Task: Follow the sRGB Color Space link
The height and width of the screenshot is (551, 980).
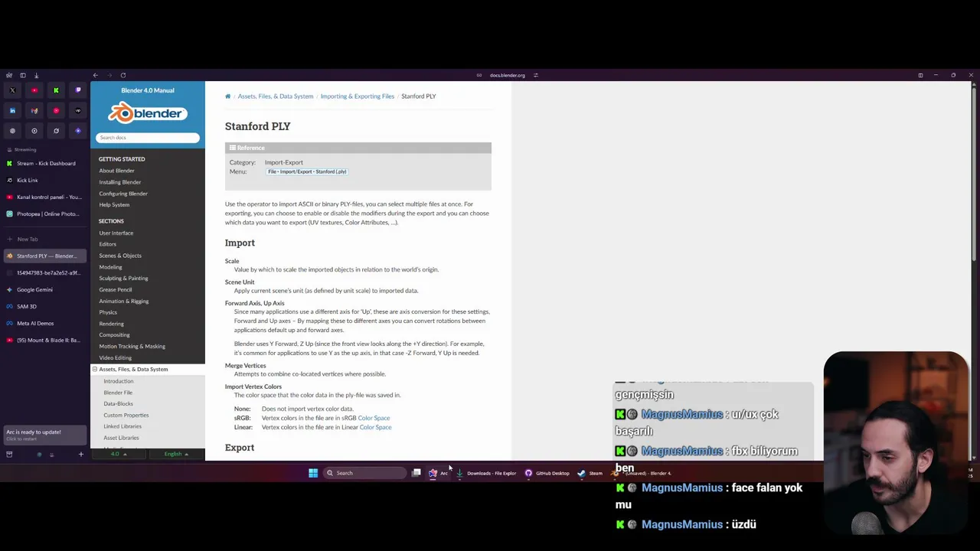Action: pyautogui.click(x=374, y=418)
